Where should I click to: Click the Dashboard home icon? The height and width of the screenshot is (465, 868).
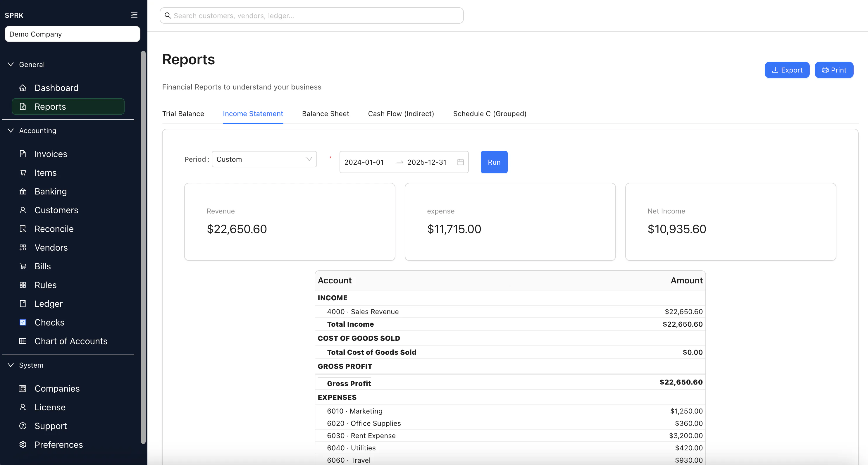pyautogui.click(x=23, y=88)
